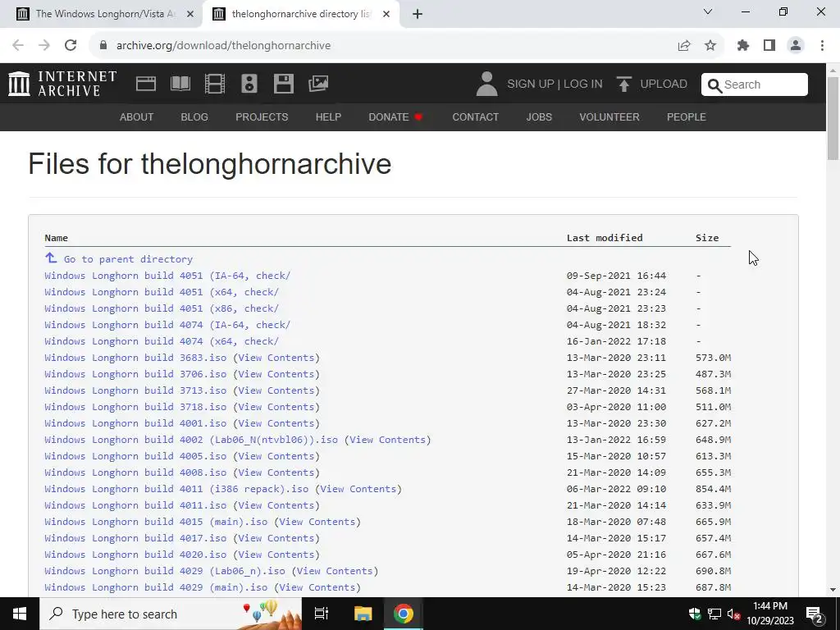
Task: View Contents of build 3706.iso
Action: pos(276,374)
